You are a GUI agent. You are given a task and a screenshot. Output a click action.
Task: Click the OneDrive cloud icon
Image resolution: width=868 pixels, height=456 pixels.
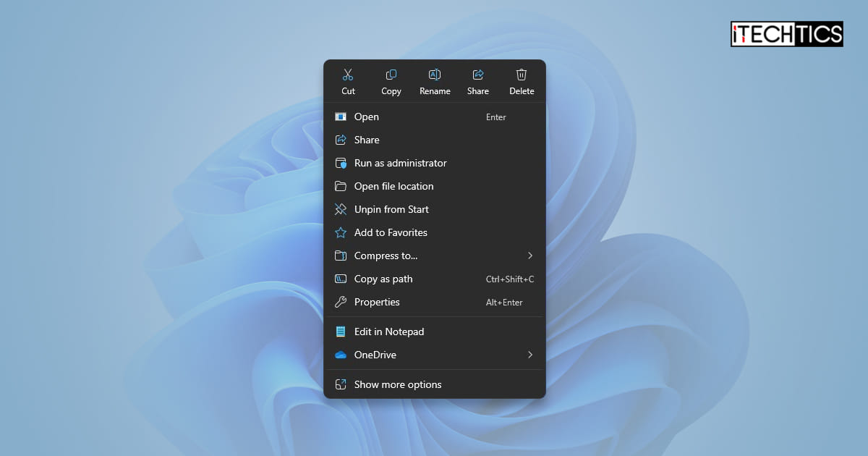340,355
